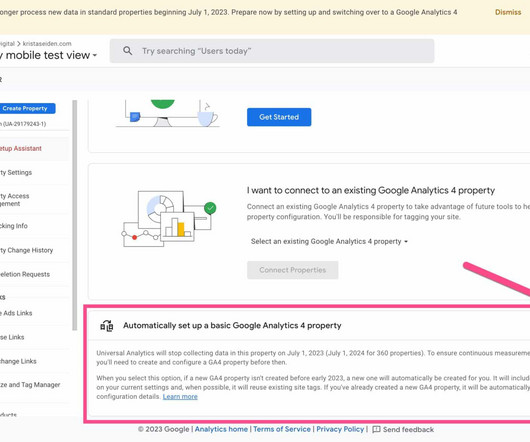Click the kristaseiden.com breadcrumb
Viewport: 530px width, 442px height.
click(x=47, y=44)
